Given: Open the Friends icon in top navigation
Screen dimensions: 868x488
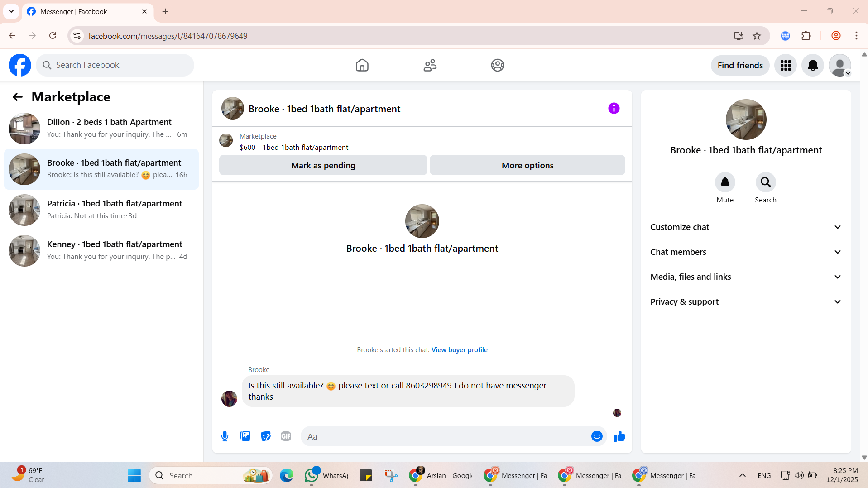Looking at the screenshot, I should pos(430,65).
